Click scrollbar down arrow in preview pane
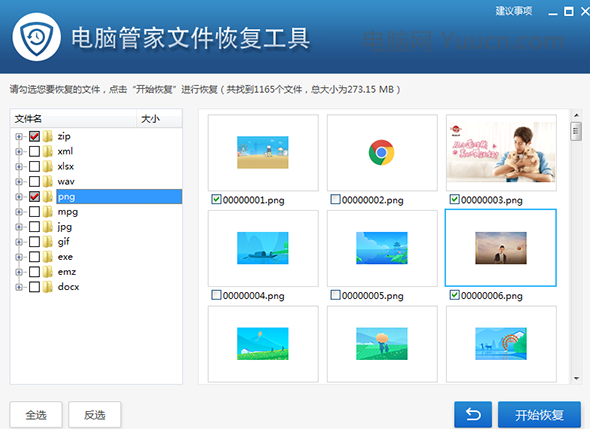 [x=576, y=378]
